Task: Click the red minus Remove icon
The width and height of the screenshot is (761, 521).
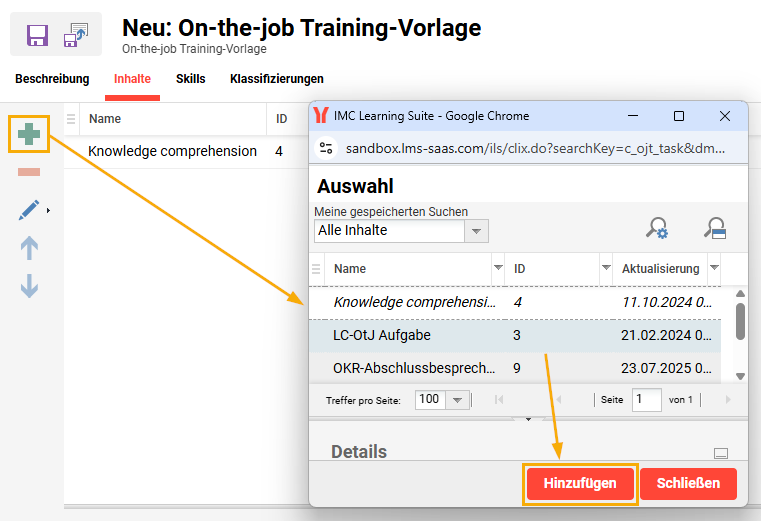Action: click(x=29, y=172)
